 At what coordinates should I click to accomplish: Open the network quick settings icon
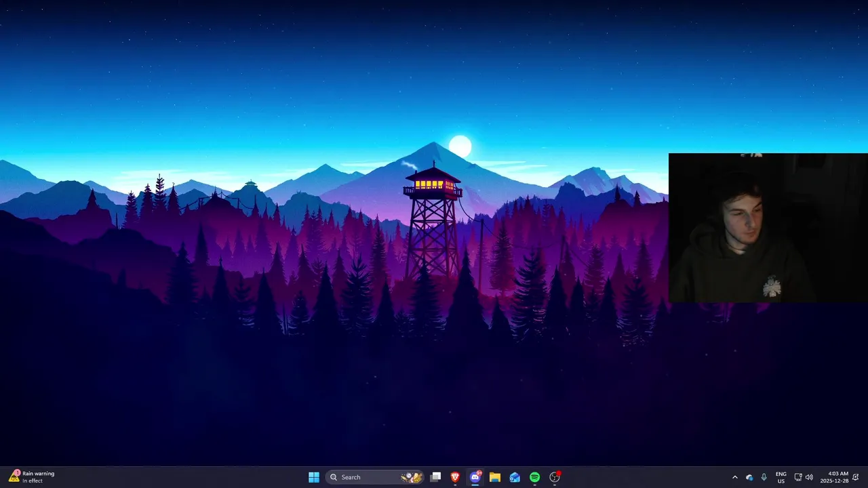(x=798, y=477)
